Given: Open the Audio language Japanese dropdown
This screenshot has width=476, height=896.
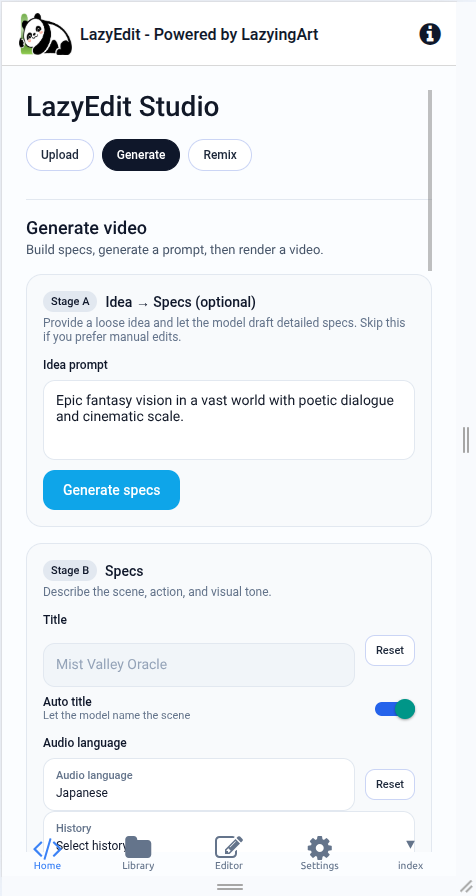Looking at the screenshot, I should pos(199,785).
